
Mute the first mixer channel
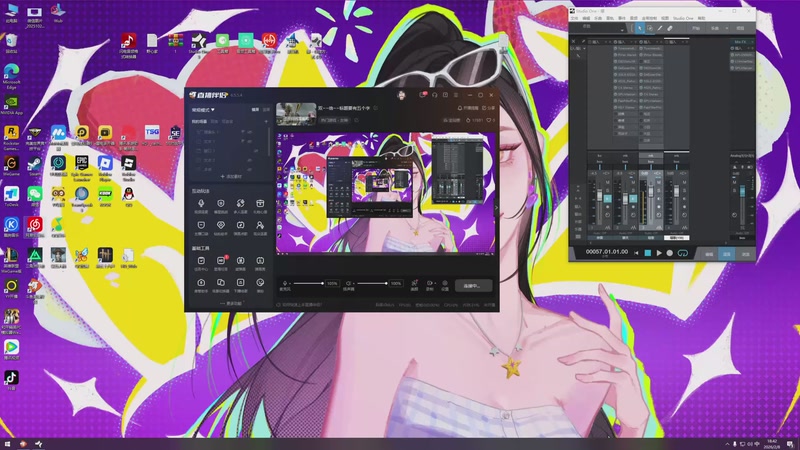608,182
